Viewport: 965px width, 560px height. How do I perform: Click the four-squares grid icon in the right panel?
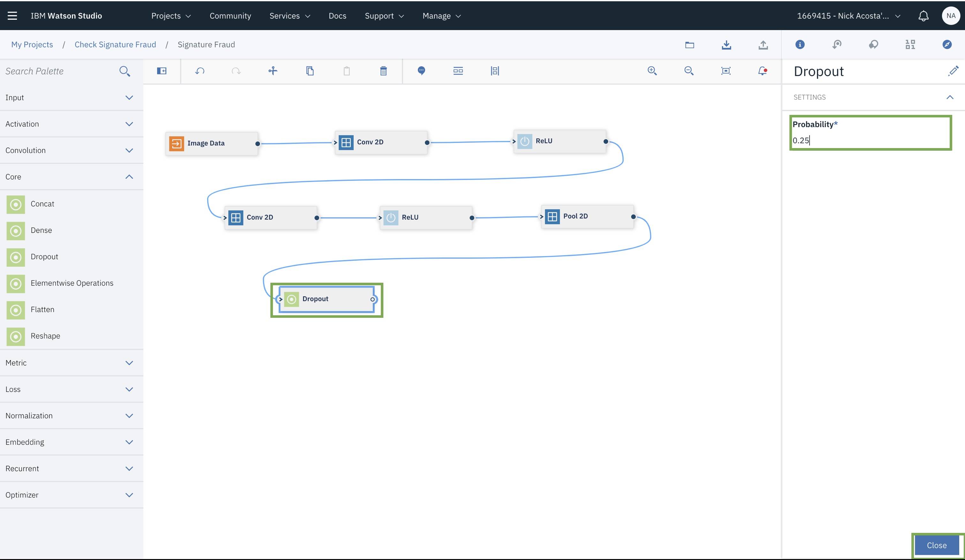pos(910,44)
